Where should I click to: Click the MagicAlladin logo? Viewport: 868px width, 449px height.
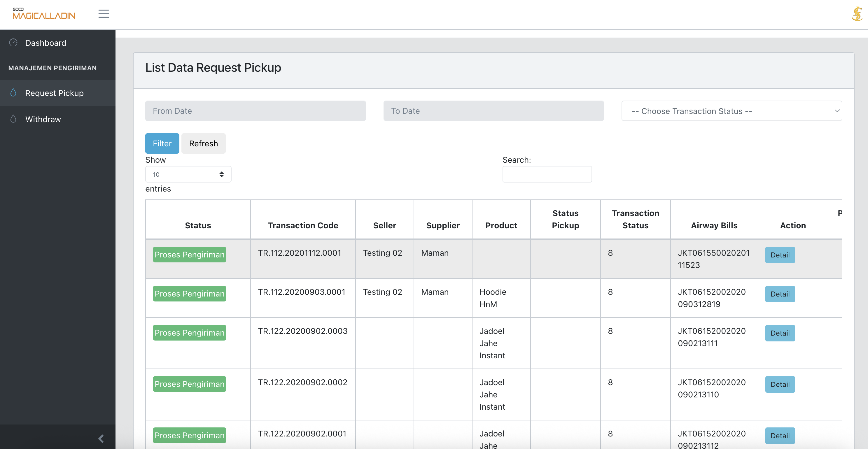tap(44, 14)
